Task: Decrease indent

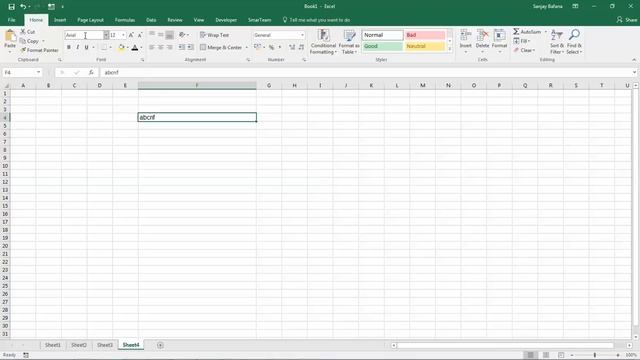Action: (182, 47)
